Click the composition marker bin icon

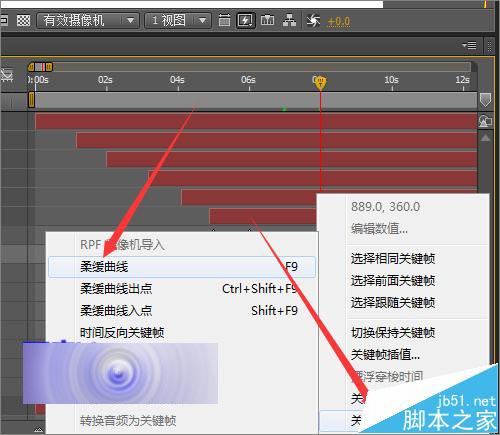click(x=485, y=100)
